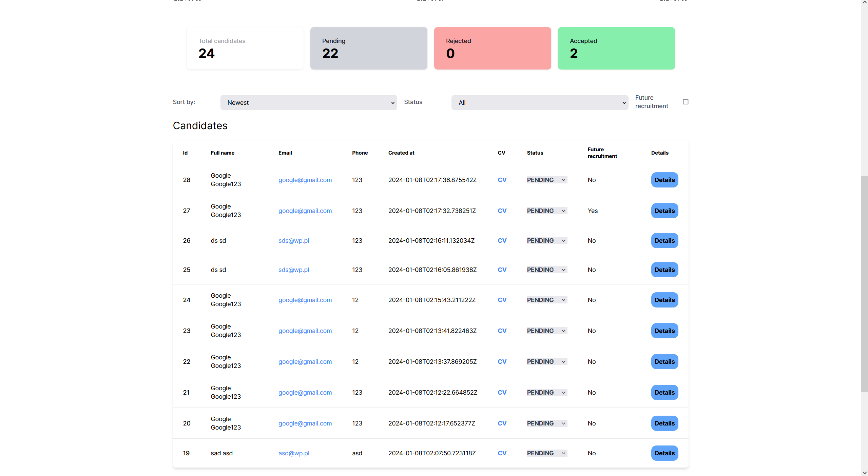This screenshot has height=476, width=868.
Task: Open Details for candidate 19
Action: [x=664, y=453]
